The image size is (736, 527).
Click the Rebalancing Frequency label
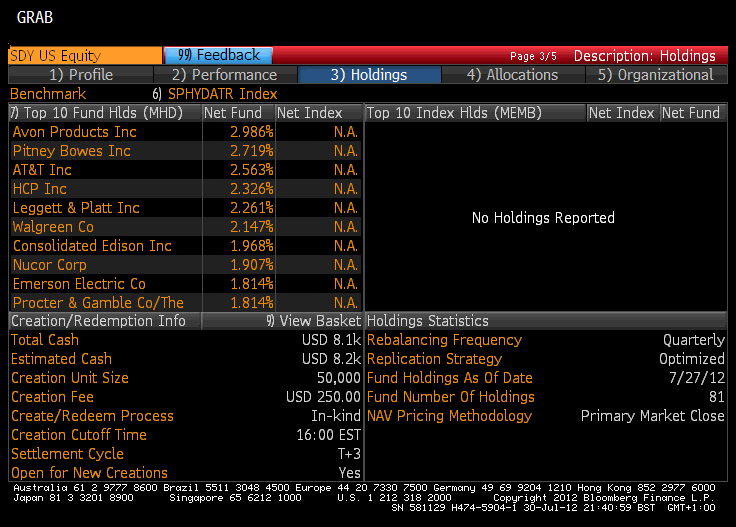445,340
